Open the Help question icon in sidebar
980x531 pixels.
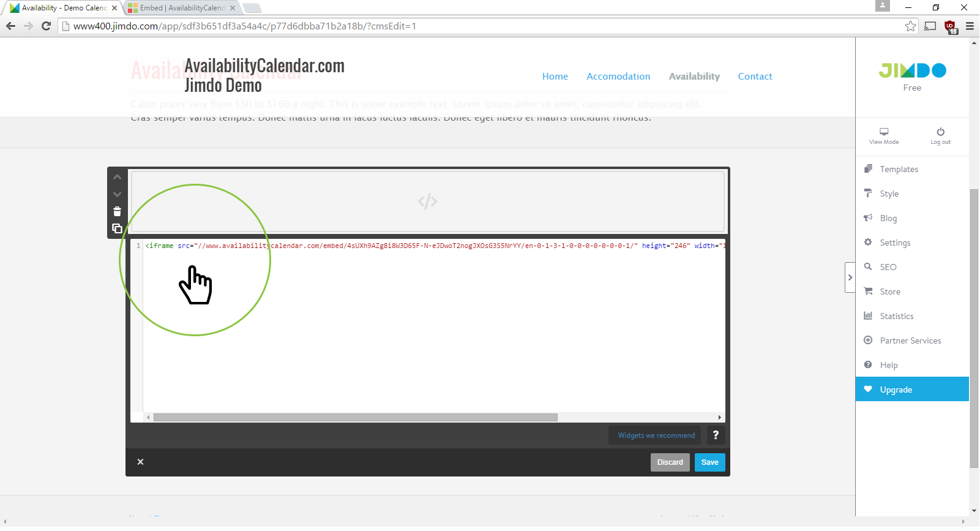868,364
